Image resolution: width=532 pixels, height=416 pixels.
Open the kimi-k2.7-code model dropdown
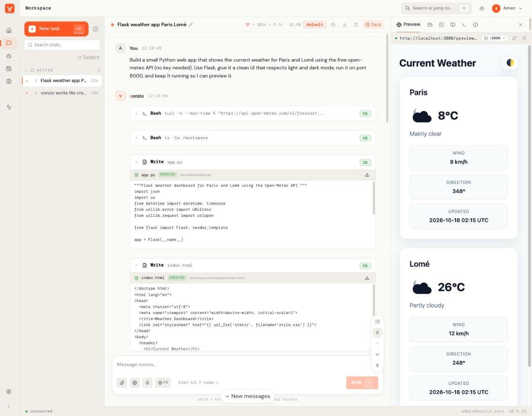click(x=198, y=382)
